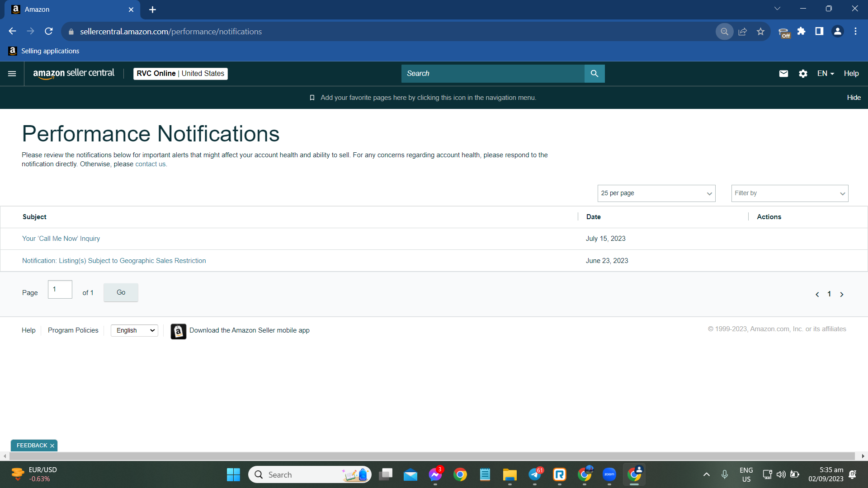868x488 pixels.
Task: Open the Chrome profile avatar
Action: click(837, 31)
